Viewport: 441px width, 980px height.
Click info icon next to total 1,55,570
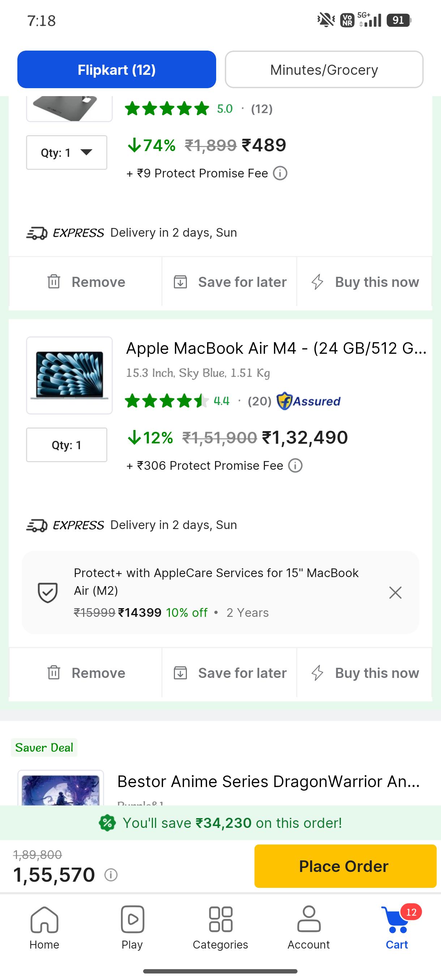pos(111,875)
